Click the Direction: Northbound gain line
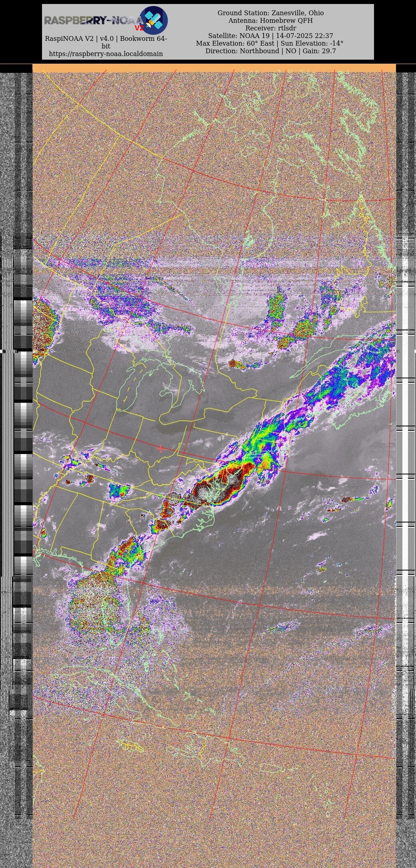This screenshot has height=868, width=416. point(270,51)
